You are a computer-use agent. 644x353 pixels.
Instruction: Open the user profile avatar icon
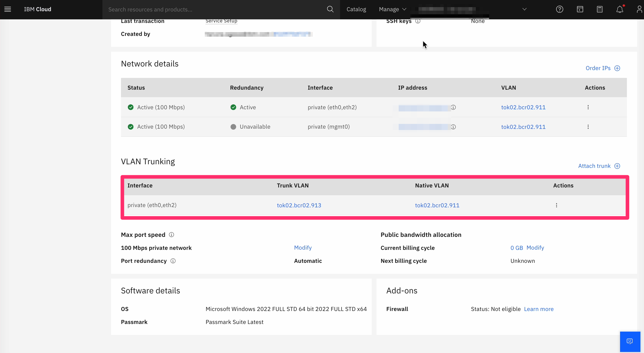click(x=639, y=9)
